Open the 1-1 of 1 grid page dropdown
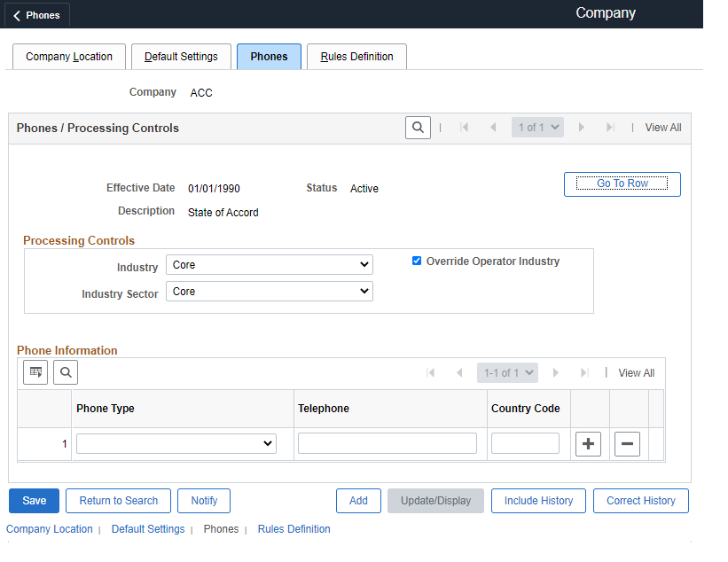 507,372
